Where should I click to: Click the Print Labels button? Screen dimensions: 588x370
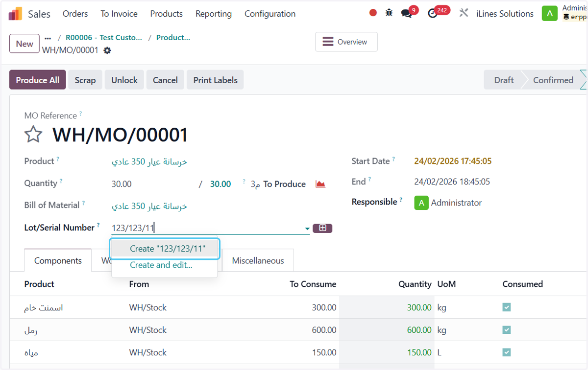(x=215, y=80)
